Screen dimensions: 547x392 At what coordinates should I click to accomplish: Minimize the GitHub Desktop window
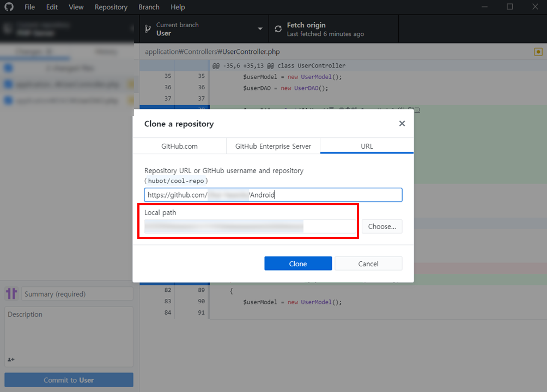[x=484, y=7]
